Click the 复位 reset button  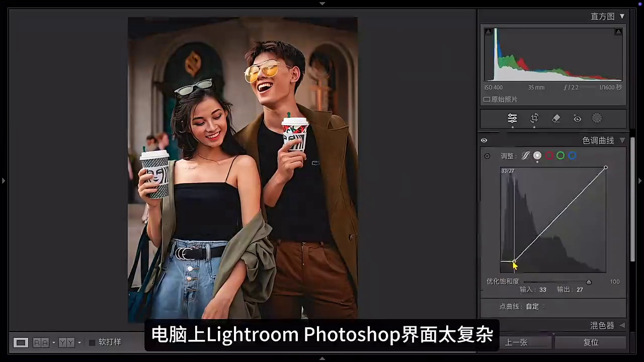pos(591,342)
